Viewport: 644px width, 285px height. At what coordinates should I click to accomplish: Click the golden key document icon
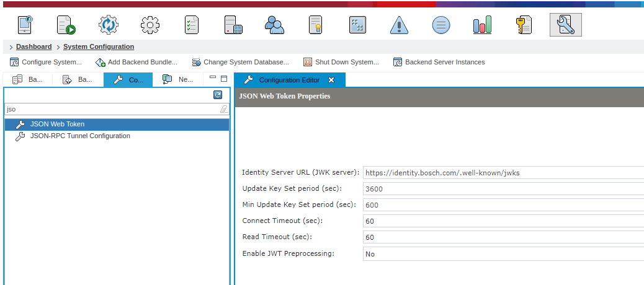(524, 25)
